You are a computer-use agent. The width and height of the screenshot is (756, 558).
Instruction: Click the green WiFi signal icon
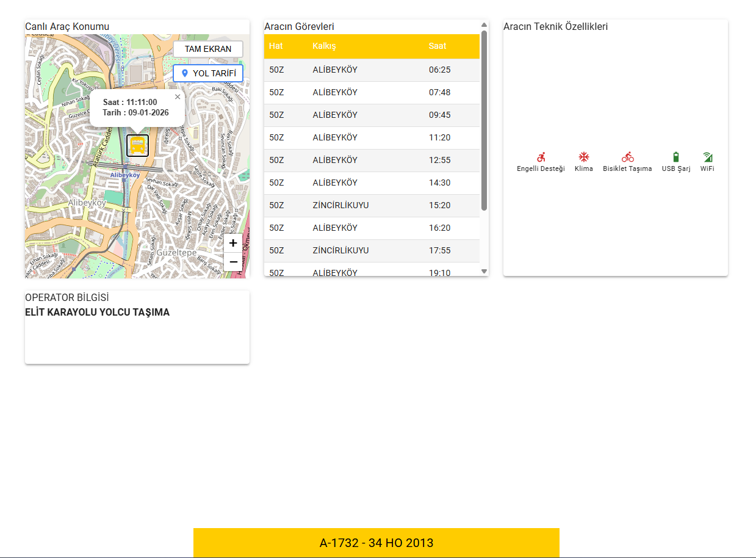[x=707, y=157]
